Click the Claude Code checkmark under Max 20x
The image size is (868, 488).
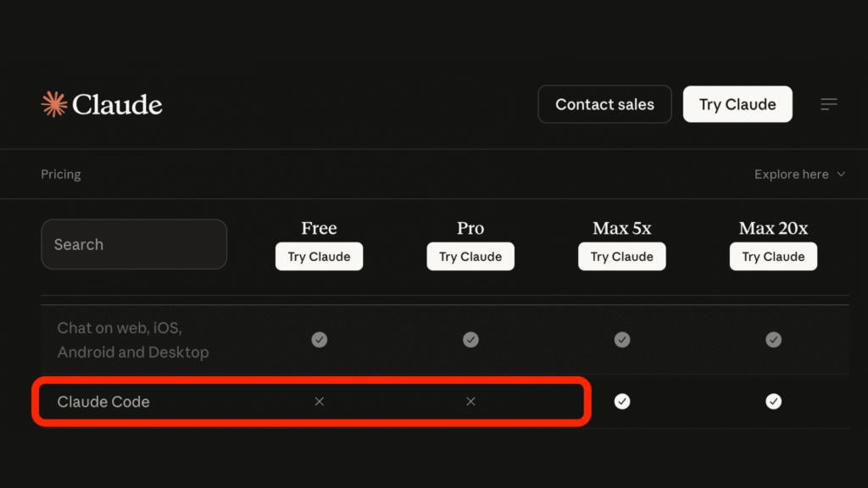[773, 402]
